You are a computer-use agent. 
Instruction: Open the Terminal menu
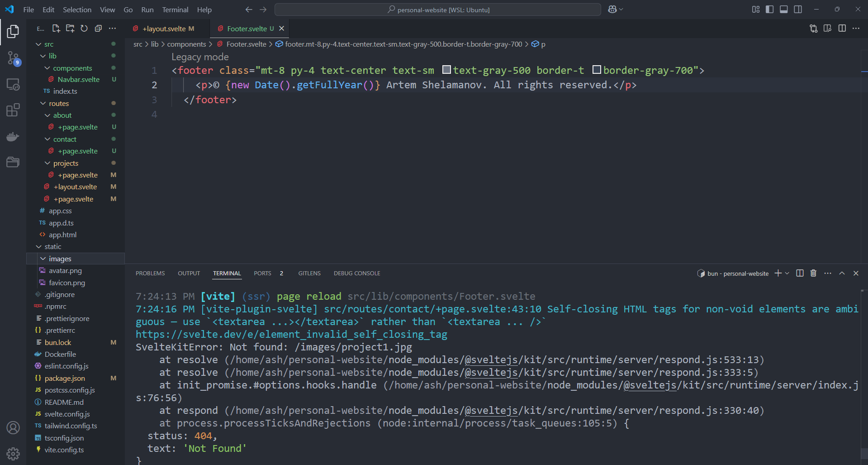[175, 10]
